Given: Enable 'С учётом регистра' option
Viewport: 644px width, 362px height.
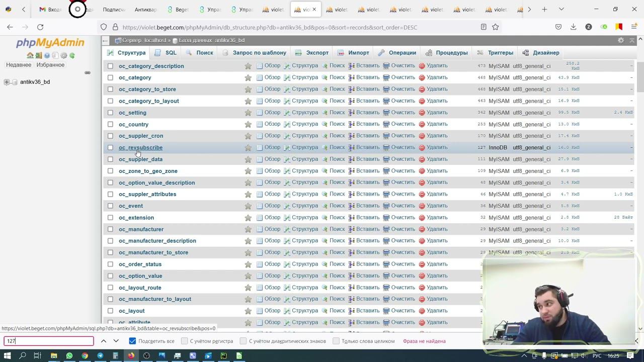Looking at the screenshot, I should tap(184, 341).
